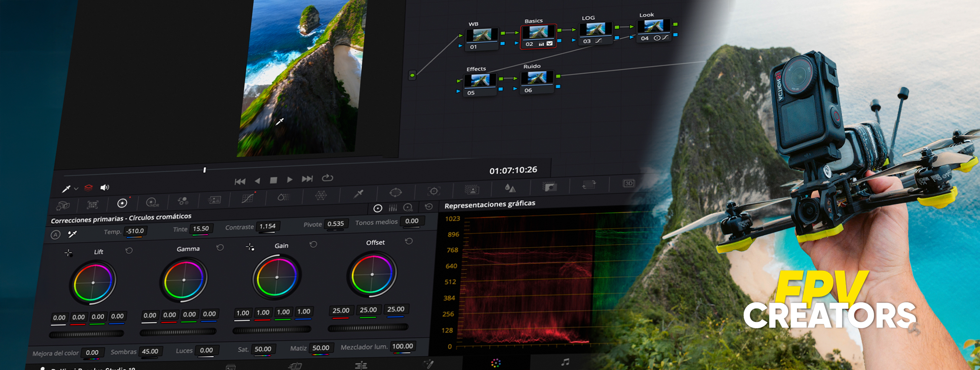
Task: Open the Key palette
Action: (550, 186)
